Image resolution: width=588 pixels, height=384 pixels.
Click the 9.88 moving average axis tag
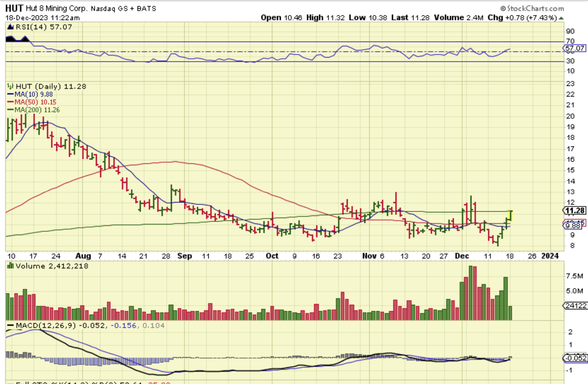[x=573, y=226]
